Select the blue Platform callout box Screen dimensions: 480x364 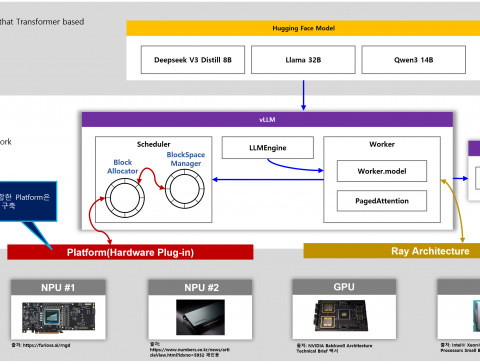pos(28,201)
